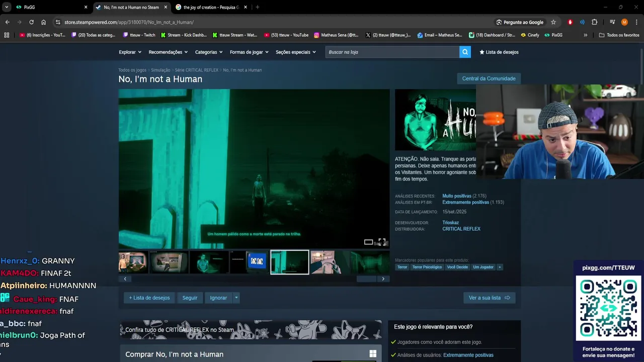Add game via + Lista de desejos
Image resolution: width=644 pixels, height=362 pixels.
[149, 298]
